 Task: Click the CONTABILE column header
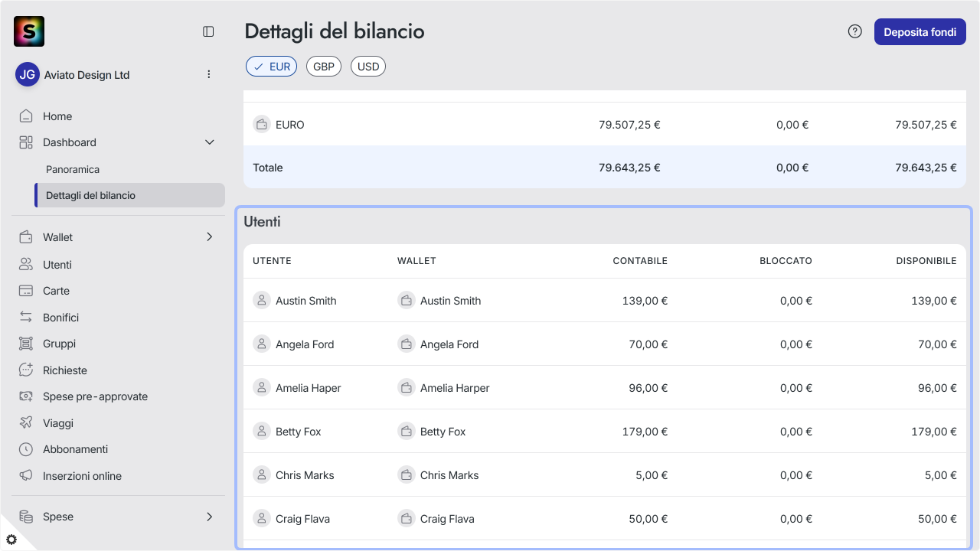pyautogui.click(x=640, y=261)
